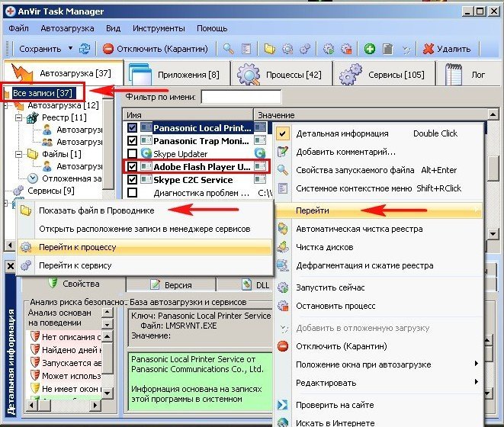Uncheck the Panasonic Local Print... checkbox
Screen dimensions: 504x427
pyautogui.click(x=132, y=127)
